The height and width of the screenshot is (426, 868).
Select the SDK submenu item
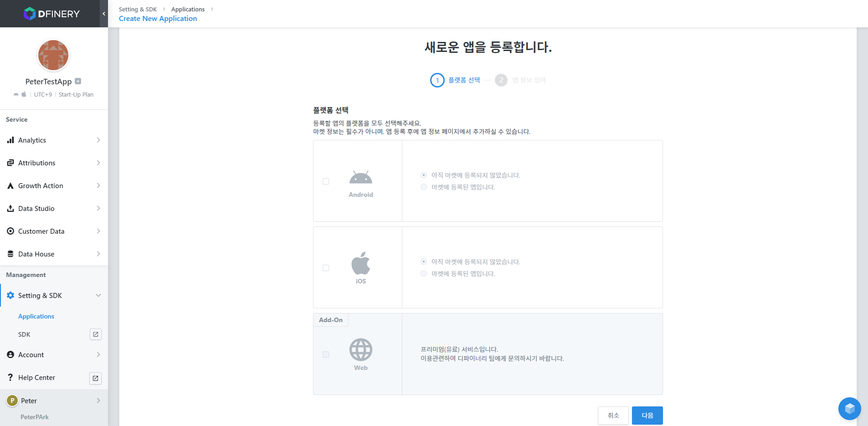[24, 334]
